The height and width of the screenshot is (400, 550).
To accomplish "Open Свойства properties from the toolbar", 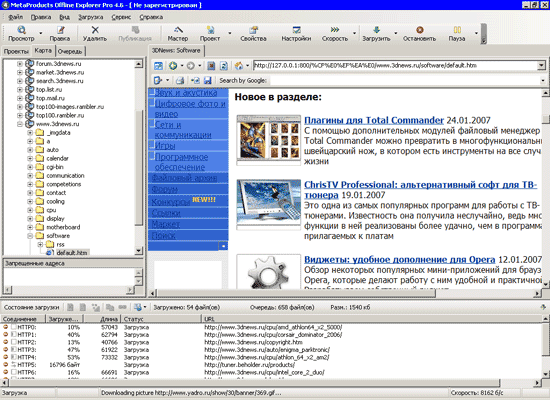I will coord(254,30).
